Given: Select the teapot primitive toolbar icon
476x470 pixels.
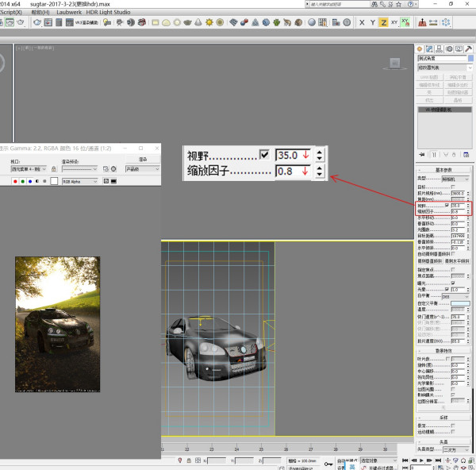Looking at the screenshot, I should coord(187,22).
